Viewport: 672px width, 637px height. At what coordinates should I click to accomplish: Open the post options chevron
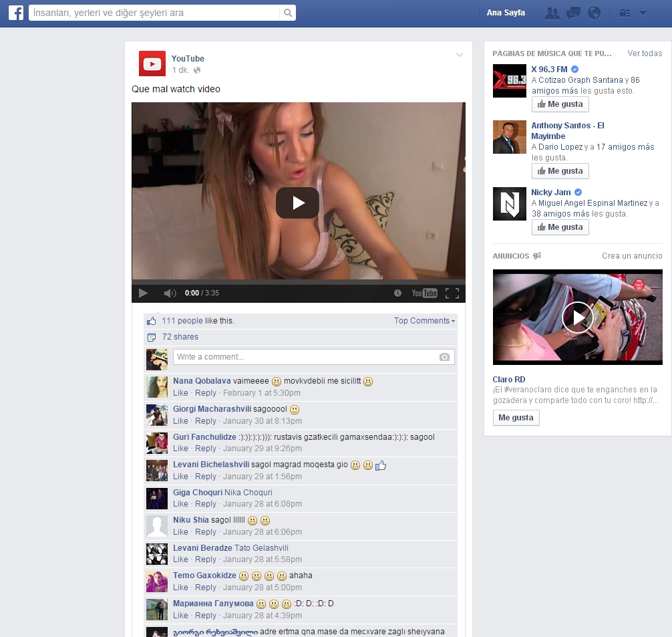tap(460, 55)
